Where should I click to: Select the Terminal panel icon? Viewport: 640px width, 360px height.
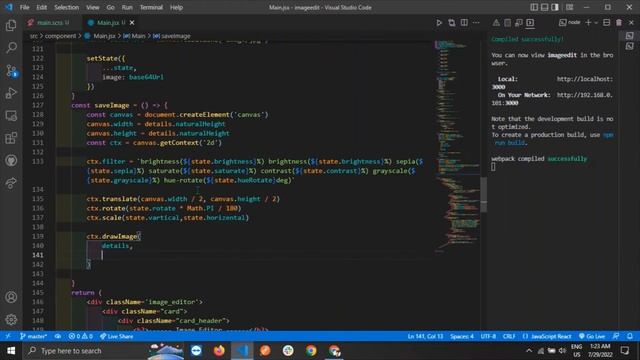click(530, 23)
